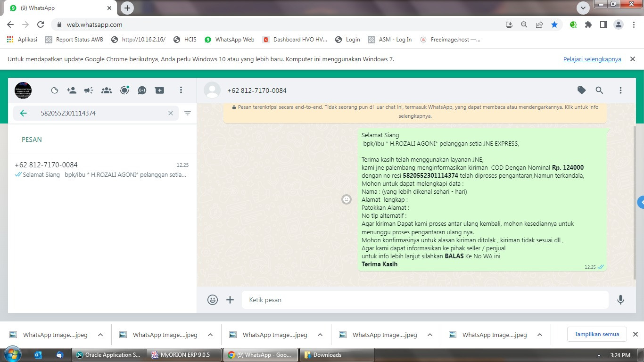This screenshot has width=644, height=362.
Task: Open the Windows Start button
Action: point(12,354)
